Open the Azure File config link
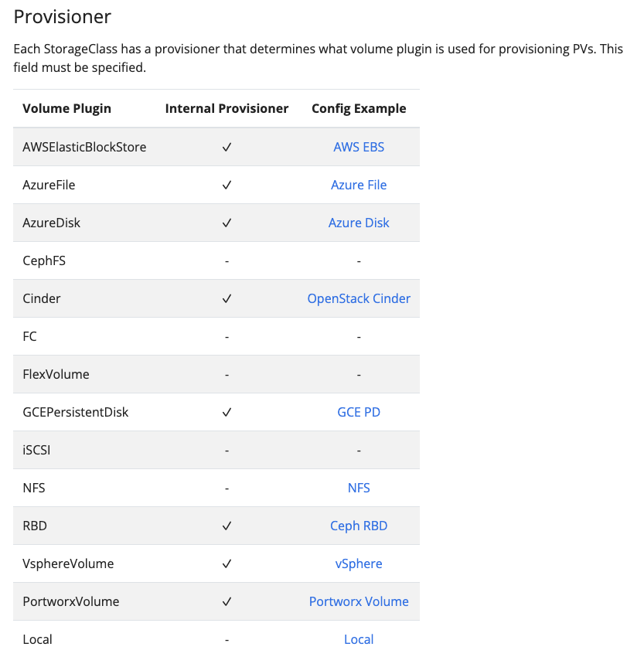Screen dimensions: 644x657 359,185
